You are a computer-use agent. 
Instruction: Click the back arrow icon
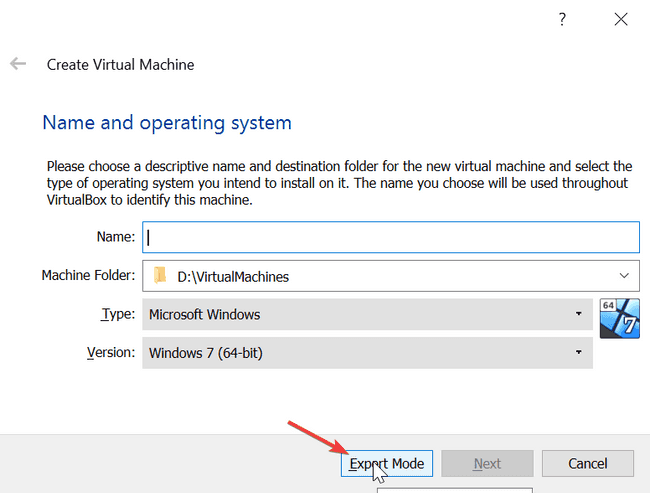pos(18,64)
